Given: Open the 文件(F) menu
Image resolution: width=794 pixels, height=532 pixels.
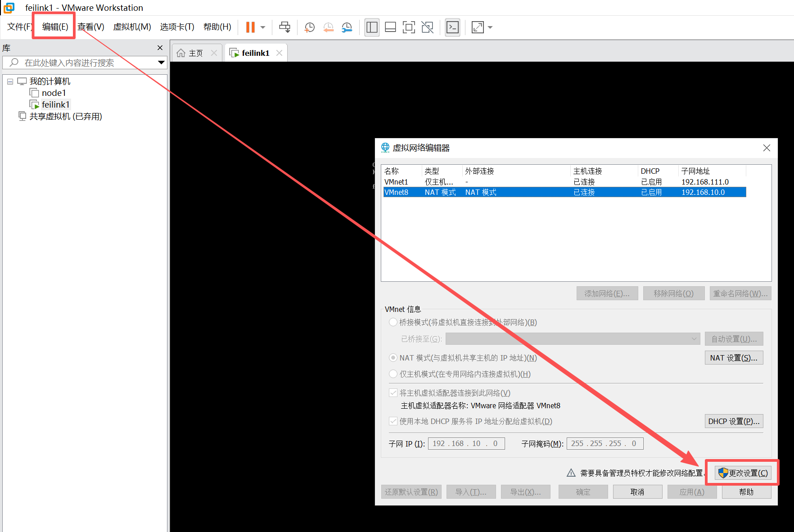Looking at the screenshot, I should tap(20, 27).
